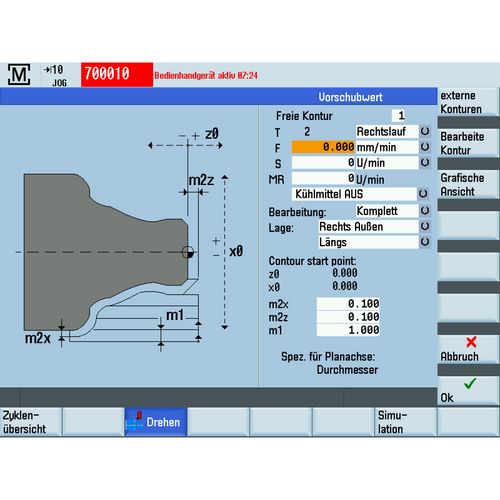
Task: Toggle the Längs direction selector
Action: coord(425,242)
